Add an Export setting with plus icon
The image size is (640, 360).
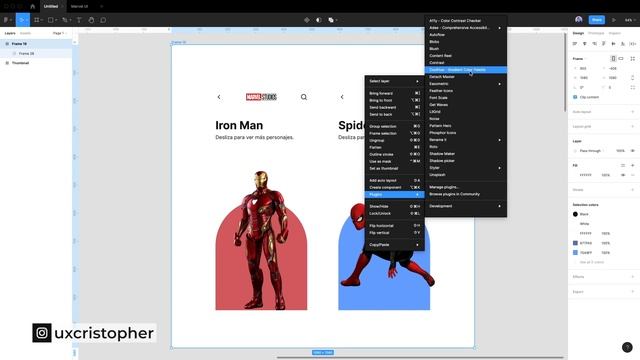[x=633, y=291]
